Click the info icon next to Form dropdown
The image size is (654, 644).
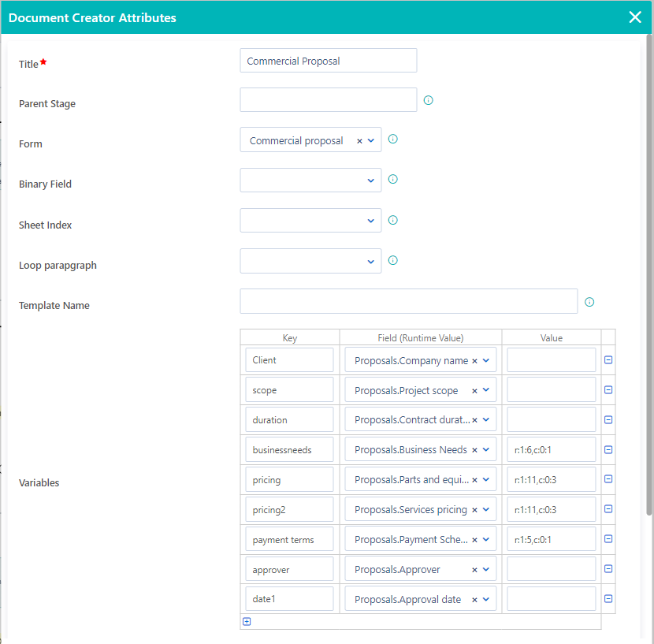(x=392, y=139)
